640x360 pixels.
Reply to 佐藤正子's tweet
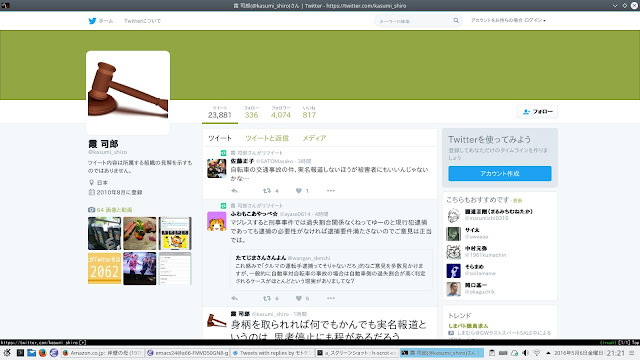tap(234, 191)
